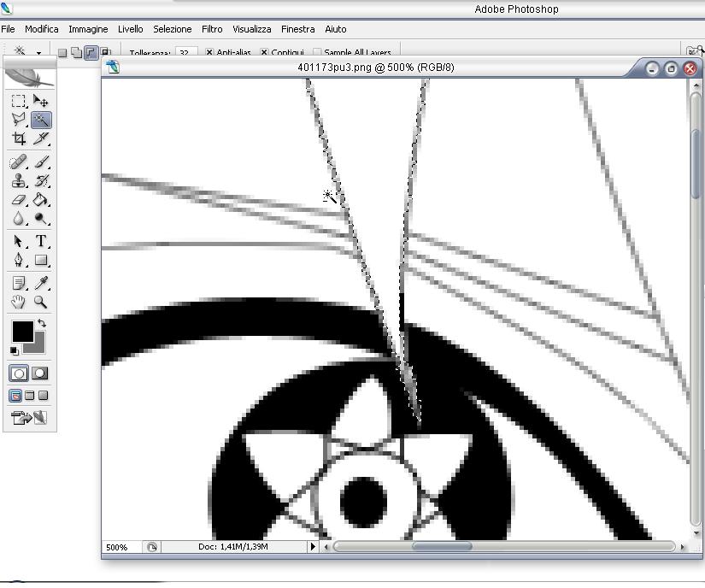
Task: Pick the Eraser tool
Action: tap(19, 200)
